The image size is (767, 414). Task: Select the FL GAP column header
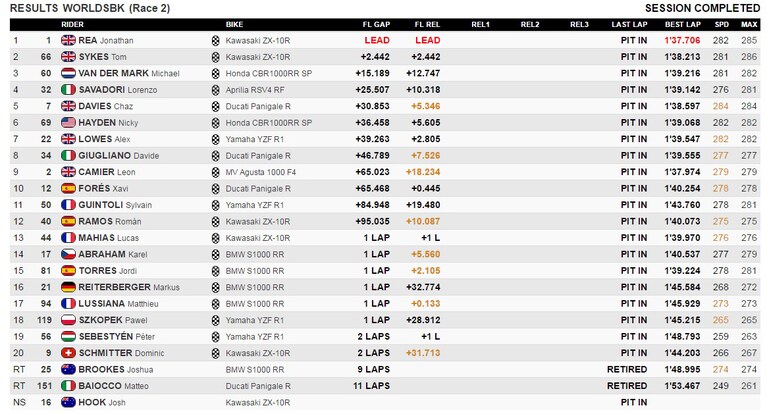(x=376, y=24)
